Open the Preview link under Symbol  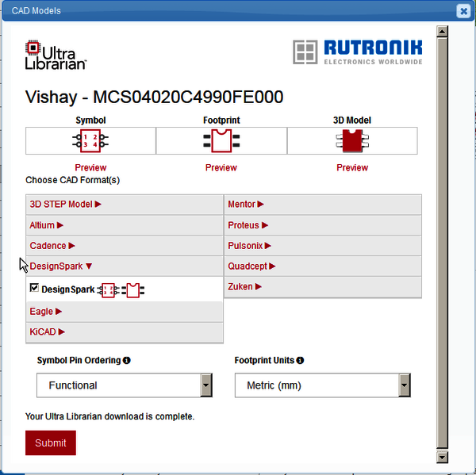pos(90,167)
